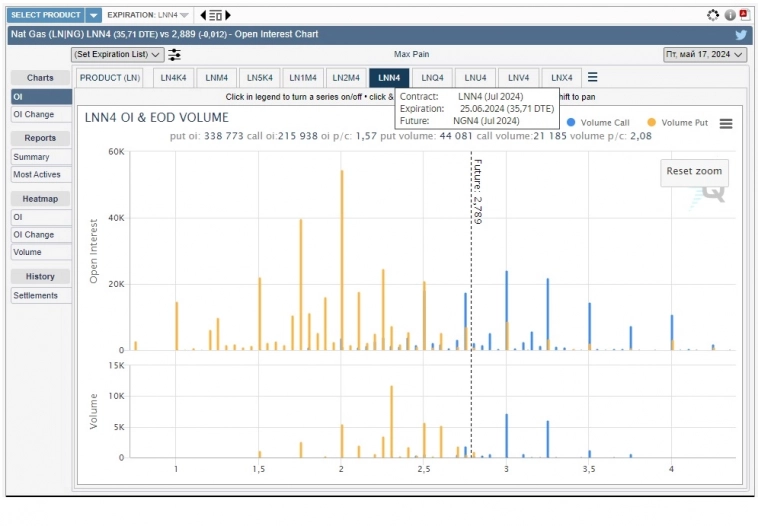Image resolution: width=758 pixels, height=526 pixels.
Task: Open expiration filter sliders icon
Action: (175, 54)
